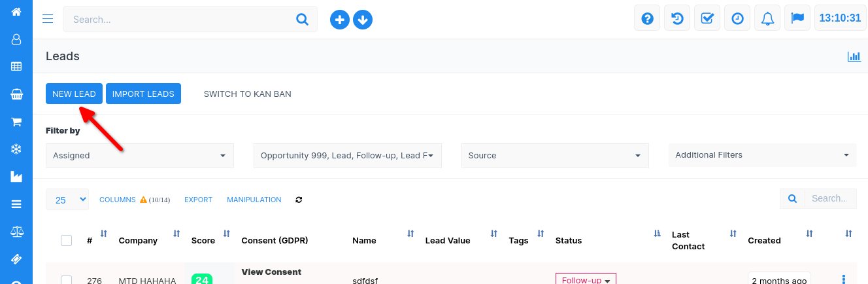Expand the Assigned filter dropdown
The height and width of the screenshot is (284, 868).
point(139,156)
